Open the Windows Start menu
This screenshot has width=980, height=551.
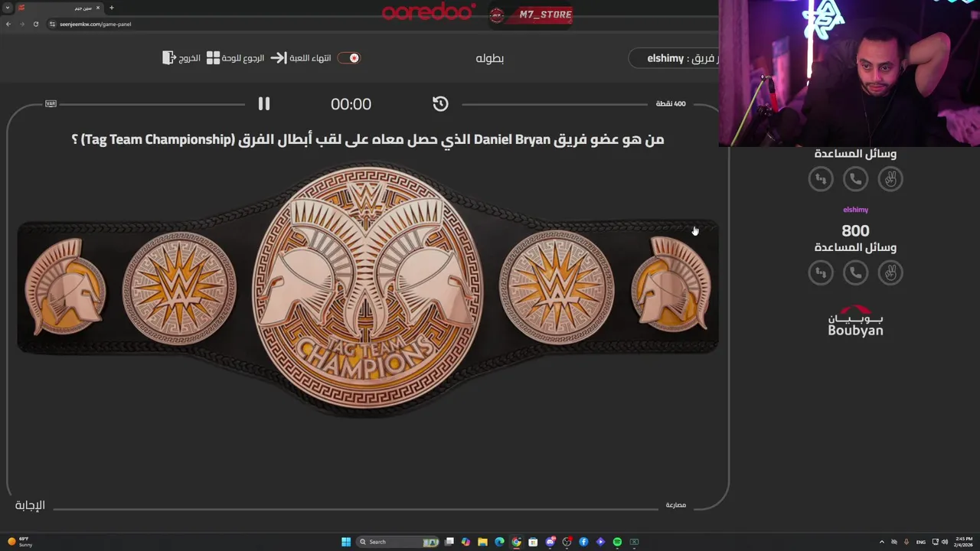coord(346,542)
